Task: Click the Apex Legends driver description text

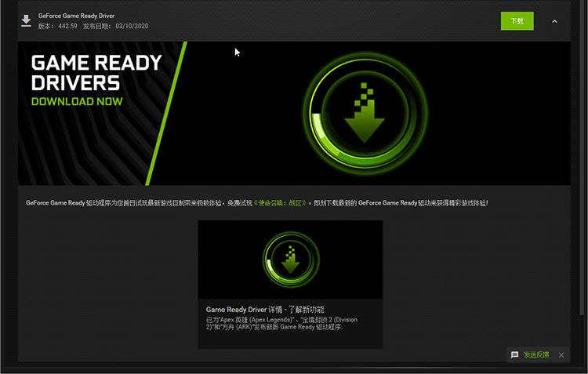Action: (281, 323)
